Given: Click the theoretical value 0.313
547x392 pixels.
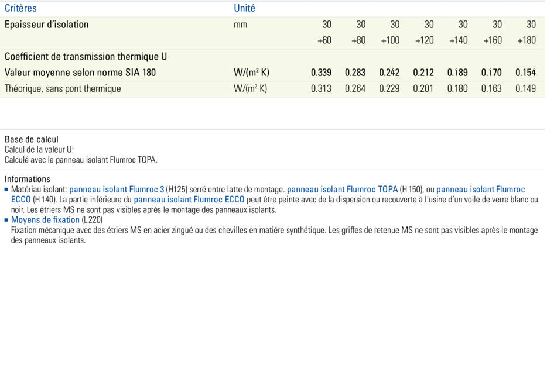Looking at the screenshot, I should point(321,89).
